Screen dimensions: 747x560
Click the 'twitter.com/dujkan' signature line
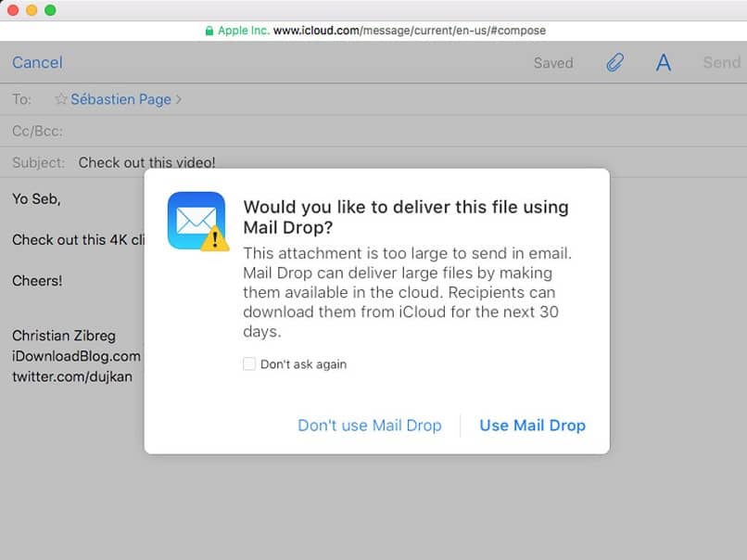[72, 376]
